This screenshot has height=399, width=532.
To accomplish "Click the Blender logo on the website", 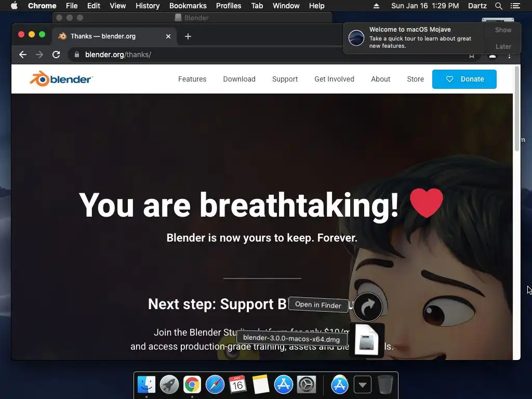I will pos(61,79).
